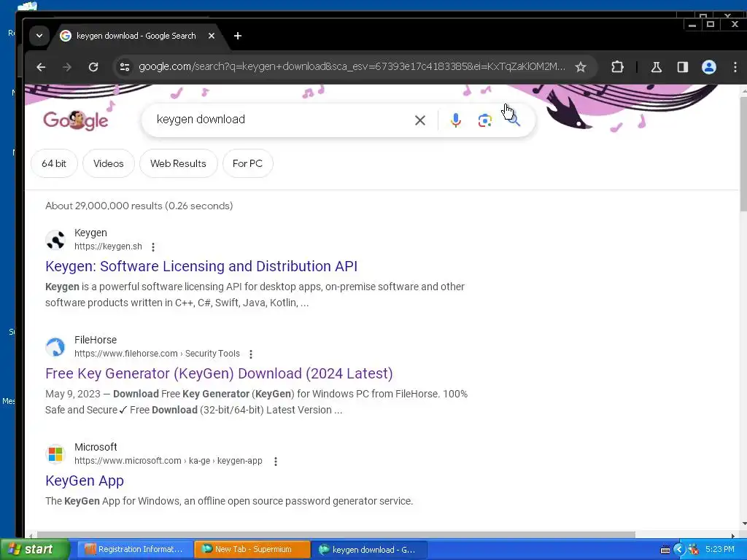Viewport: 747px width, 560px height.
Task: View site information icon in address bar
Action: click(x=125, y=67)
